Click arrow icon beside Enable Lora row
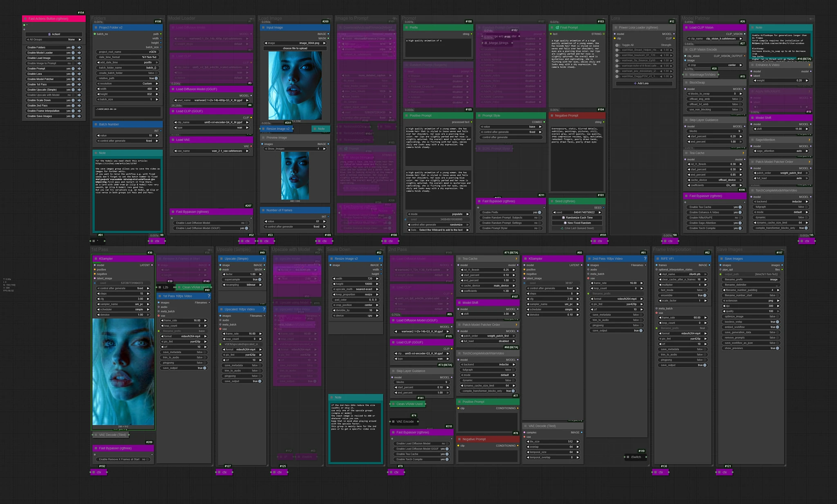 click(x=79, y=74)
